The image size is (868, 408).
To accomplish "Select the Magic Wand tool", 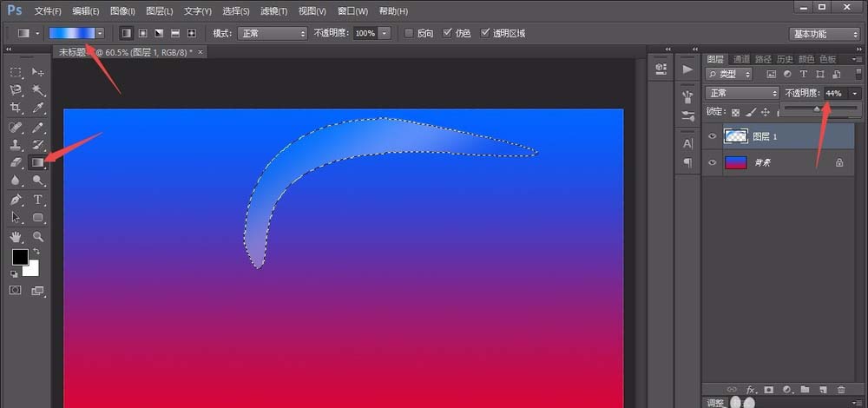I will click(38, 89).
